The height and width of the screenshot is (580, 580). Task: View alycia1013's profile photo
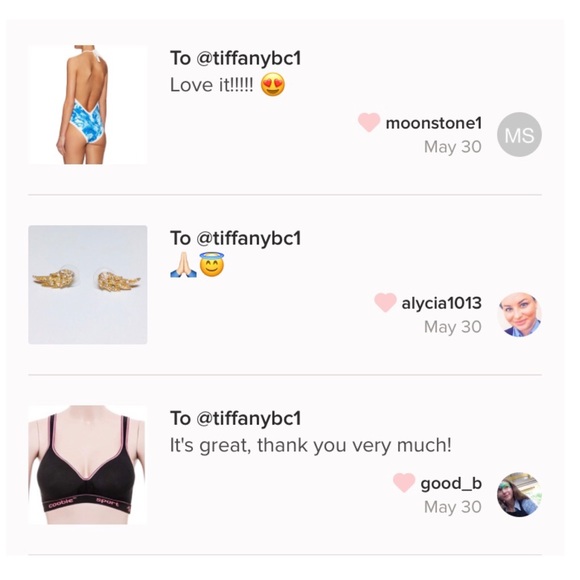pos(519,315)
